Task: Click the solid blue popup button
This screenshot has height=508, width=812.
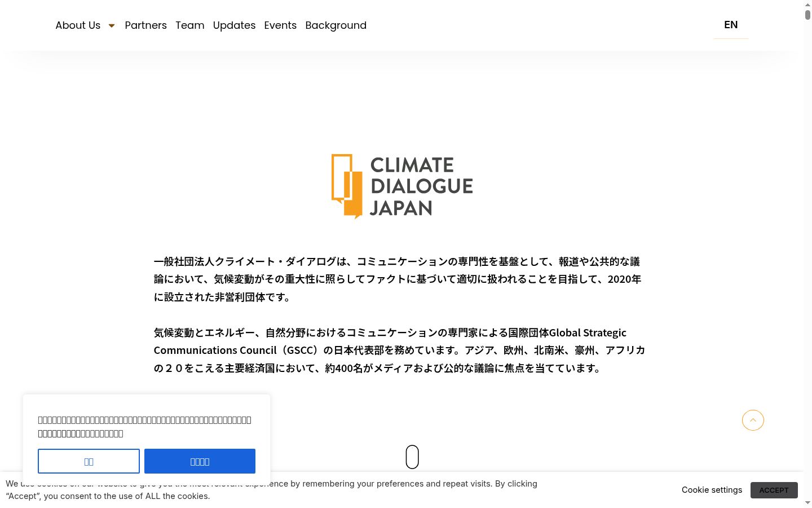Action: point(200,461)
